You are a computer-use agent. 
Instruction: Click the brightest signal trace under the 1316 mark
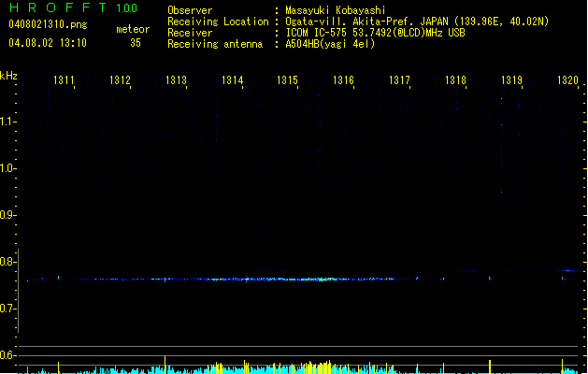pos(323,280)
